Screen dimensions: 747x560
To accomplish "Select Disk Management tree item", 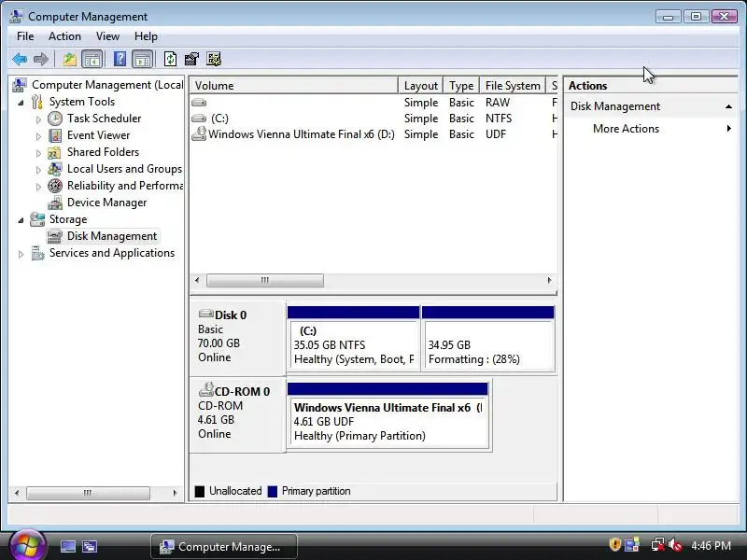I will [x=111, y=236].
